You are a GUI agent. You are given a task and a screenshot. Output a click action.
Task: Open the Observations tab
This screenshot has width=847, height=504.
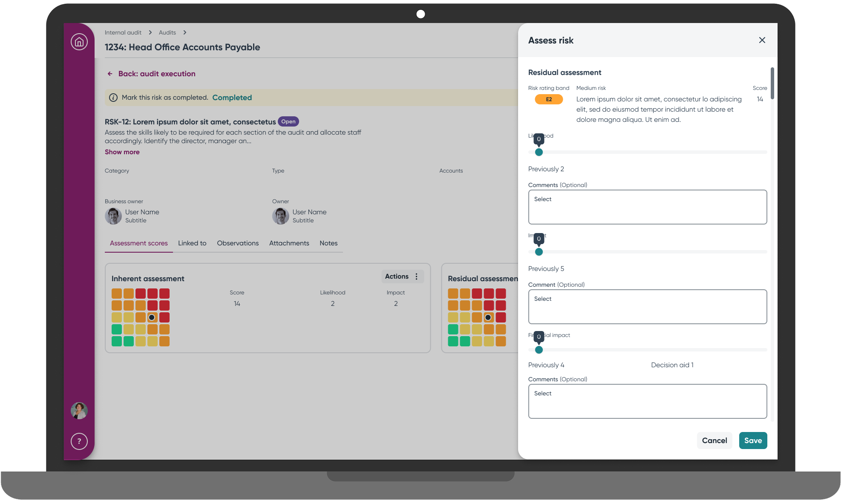[x=238, y=243]
